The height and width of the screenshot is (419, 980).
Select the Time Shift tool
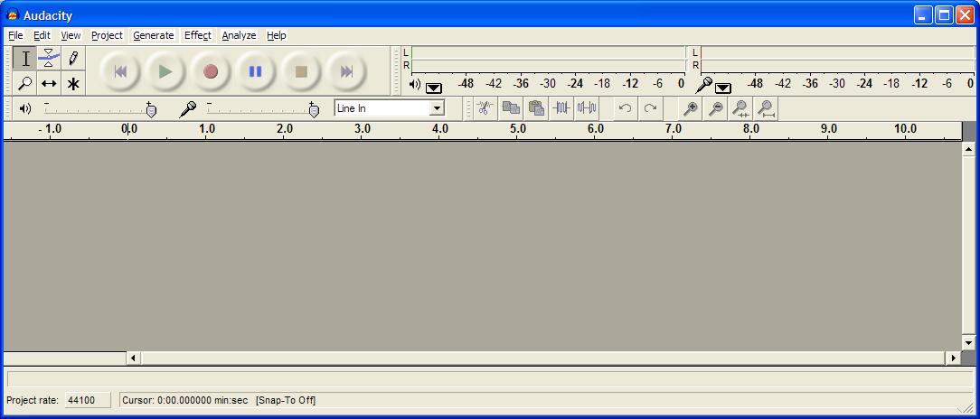click(x=49, y=83)
